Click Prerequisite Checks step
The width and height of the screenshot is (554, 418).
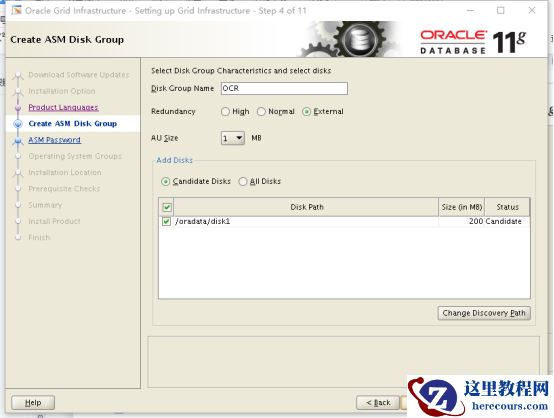pyautogui.click(x=64, y=189)
